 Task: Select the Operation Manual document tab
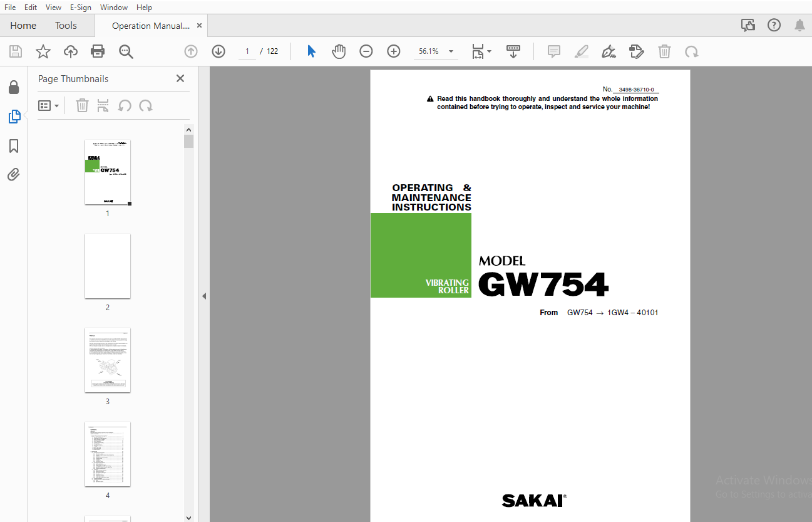coord(150,26)
